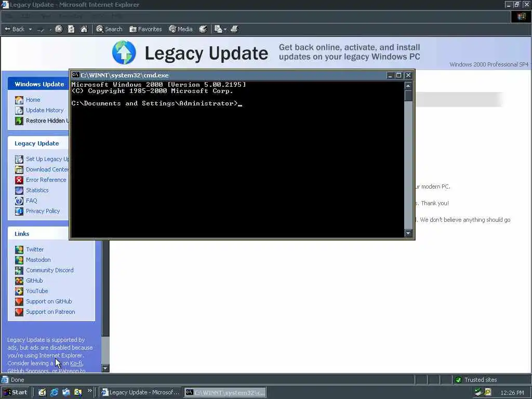Viewport: 532px width, 399px height.
Task: Click the Forward arrow in IE toolbar
Action: [x=41, y=30]
